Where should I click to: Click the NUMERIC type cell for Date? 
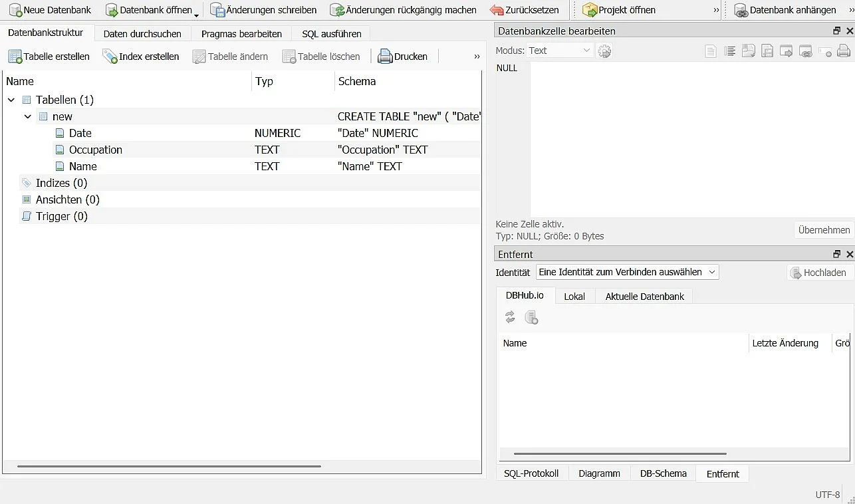point(278,133)
